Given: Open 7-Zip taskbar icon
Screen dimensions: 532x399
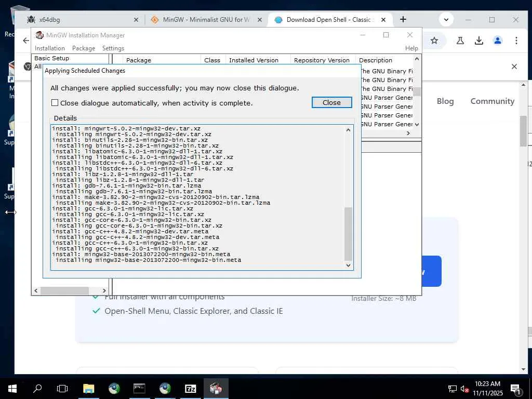Looking at the screenshot, I should point(190,389).
